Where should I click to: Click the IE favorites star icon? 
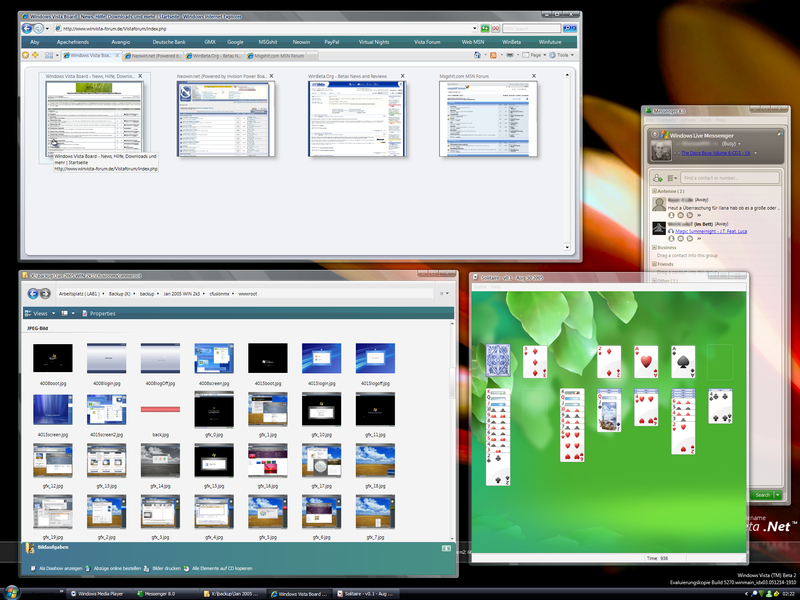pos(27,55)
